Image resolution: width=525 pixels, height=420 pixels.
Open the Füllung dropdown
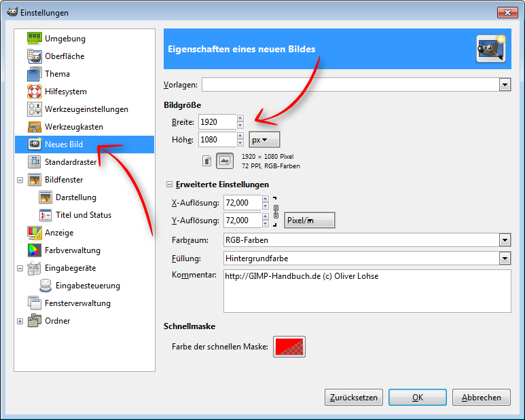click(x=505, y=259)
